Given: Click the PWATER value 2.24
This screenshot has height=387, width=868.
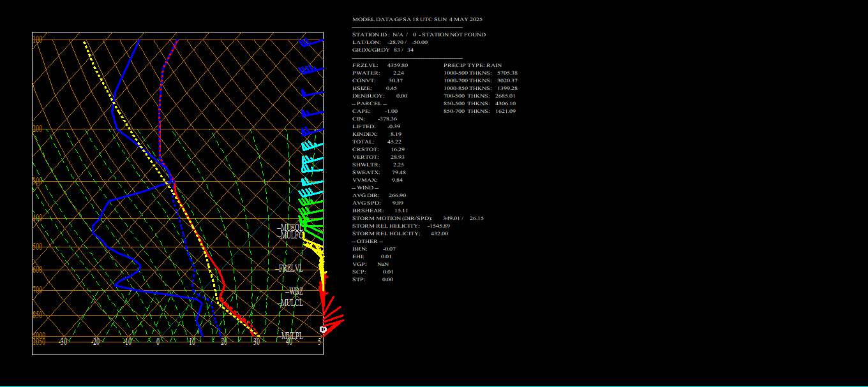Looking at the screenshot, I should [x=398, y=73].
